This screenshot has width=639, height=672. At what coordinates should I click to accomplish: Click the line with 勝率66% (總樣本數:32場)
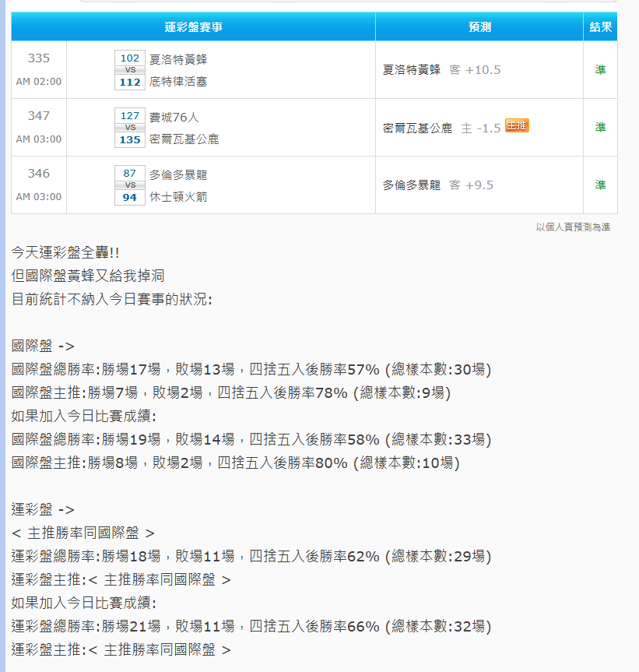coord(251,627)
